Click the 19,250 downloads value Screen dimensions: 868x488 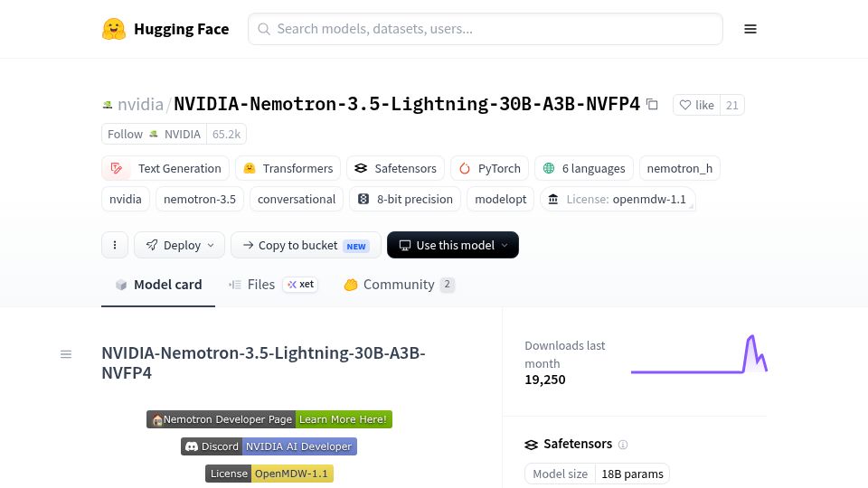pyautogui.click(x=544, y=380)
